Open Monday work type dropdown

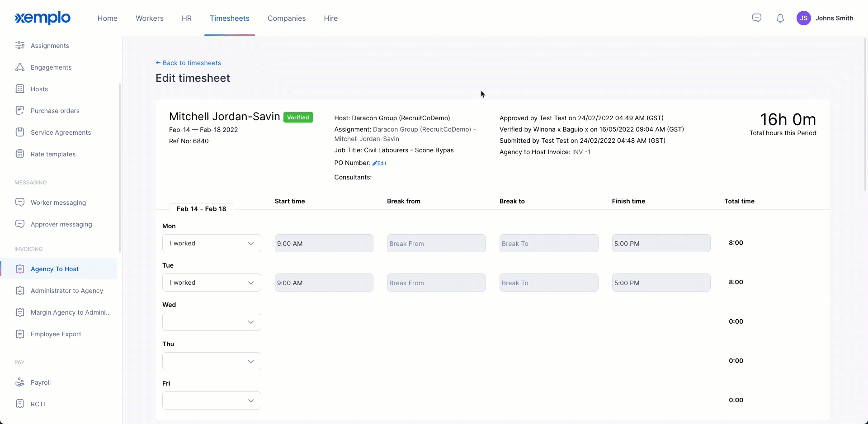tap(212, 243)
